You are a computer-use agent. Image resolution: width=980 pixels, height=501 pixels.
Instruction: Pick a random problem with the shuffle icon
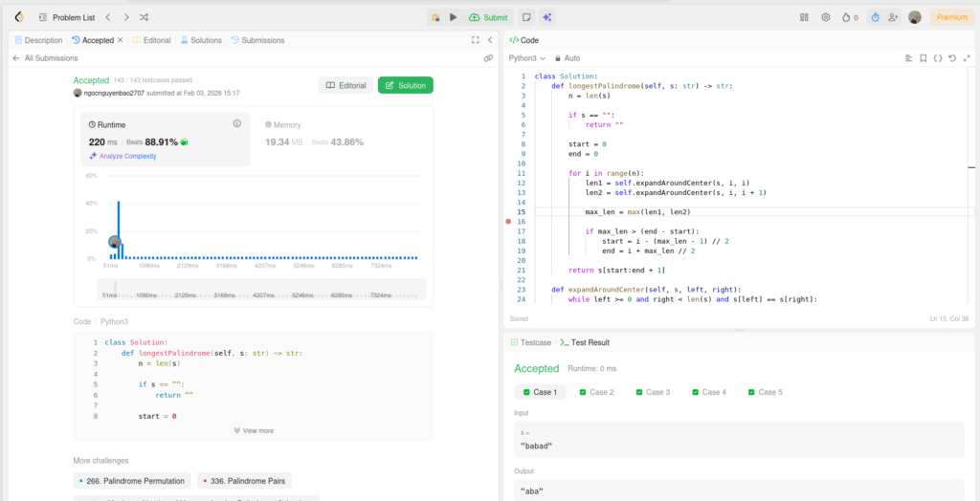point(144,17)
